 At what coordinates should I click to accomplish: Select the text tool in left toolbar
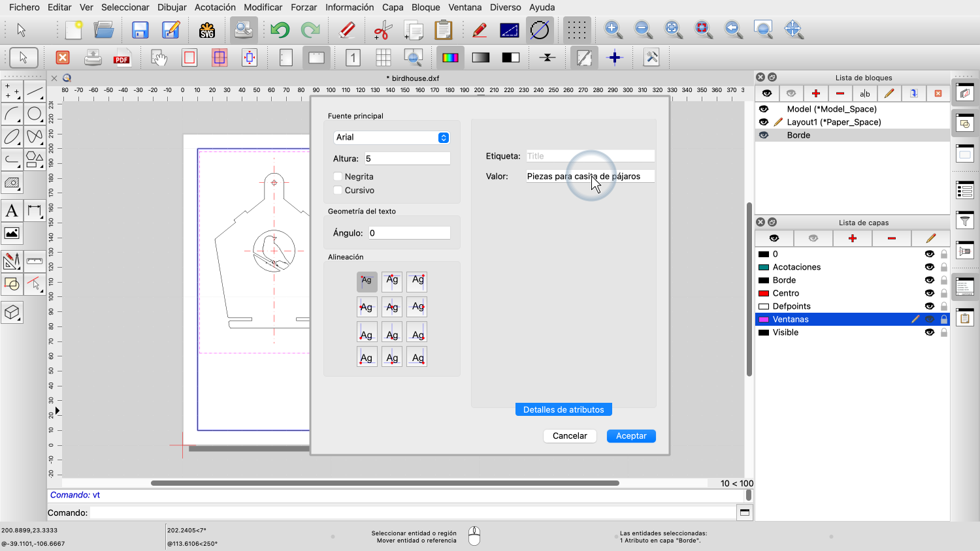(x=12, y=211)
